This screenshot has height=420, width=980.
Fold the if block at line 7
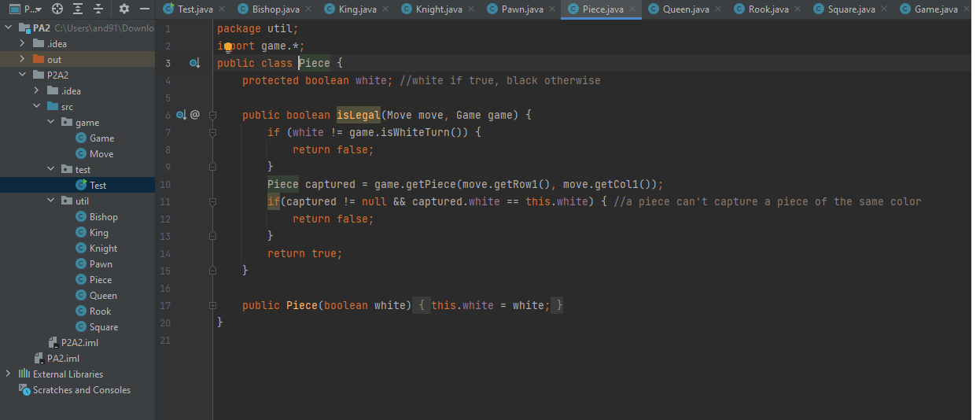[212, 132]
